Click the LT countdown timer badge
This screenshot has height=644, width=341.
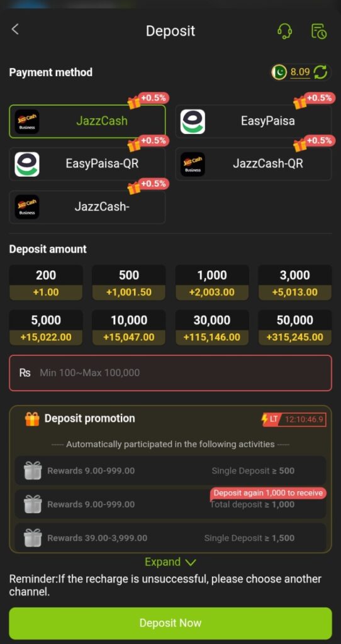[x=294, y=419]
